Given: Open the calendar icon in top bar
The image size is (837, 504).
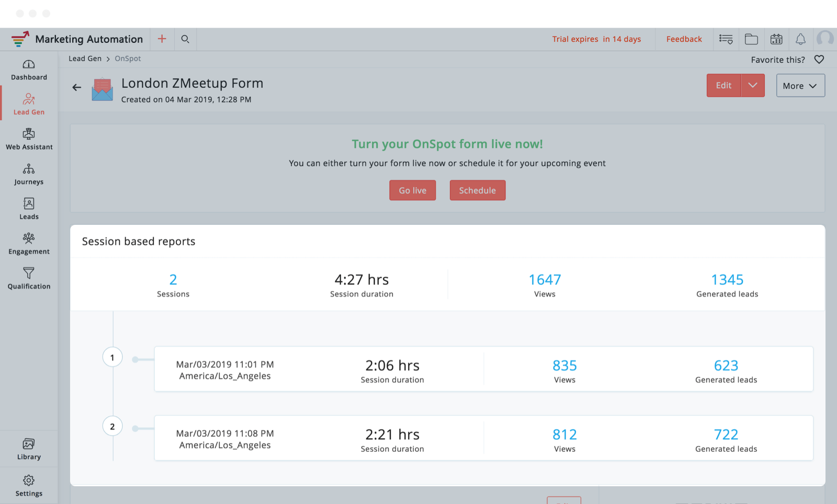Looking at the screenshot, I should coord(776,39).
